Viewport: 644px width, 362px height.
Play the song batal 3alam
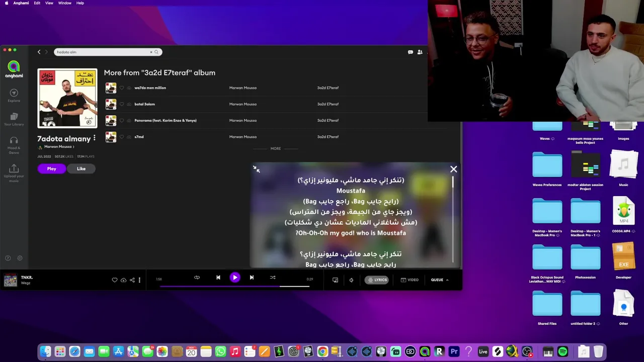tap(144, 104)
